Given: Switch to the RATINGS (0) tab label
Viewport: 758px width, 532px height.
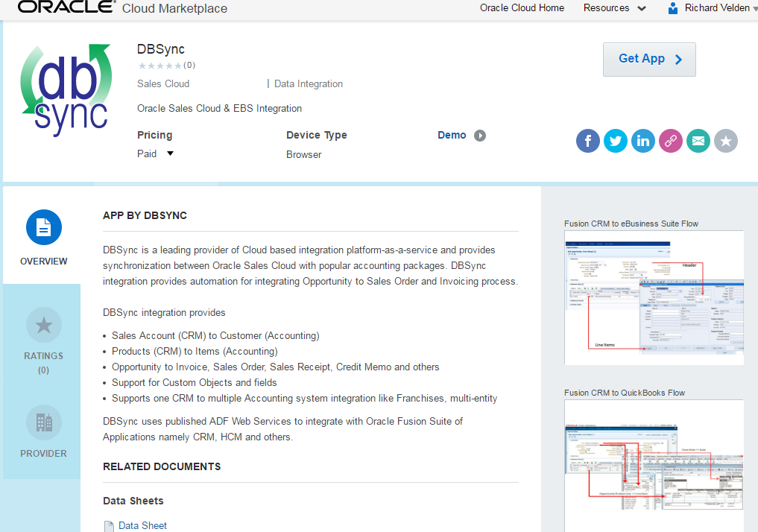Looking at the screenshot, I should (43, 363).
